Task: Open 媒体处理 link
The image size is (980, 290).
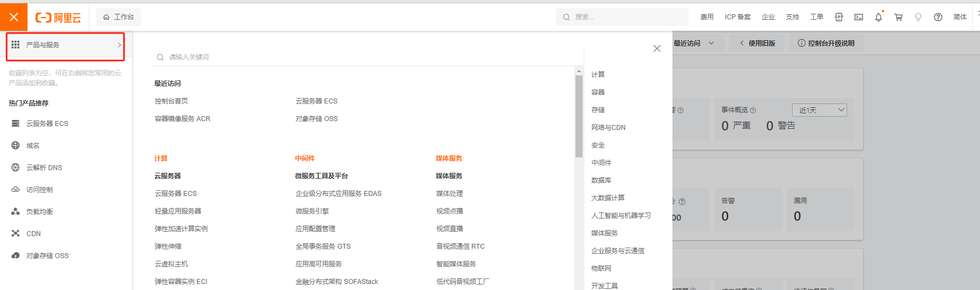Action: (x=449, y=193)
